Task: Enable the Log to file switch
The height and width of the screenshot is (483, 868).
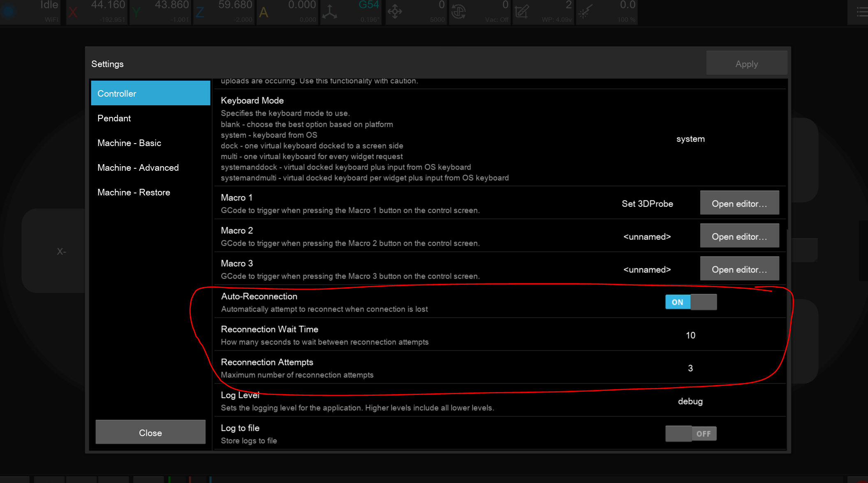Action: click(x=691, y=434)
